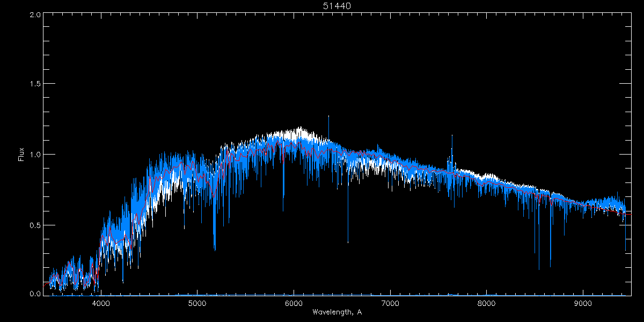Click the deepest absorption line bottom near 8540
Image resolution: width=644 pixels, height=322 pixels.
pyautogui.click(x=539, y=269)
